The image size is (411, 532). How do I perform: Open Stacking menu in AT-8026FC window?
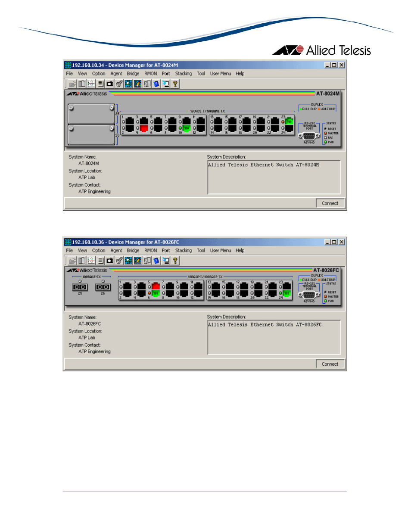pyautogui.click(x=184, y=250)
